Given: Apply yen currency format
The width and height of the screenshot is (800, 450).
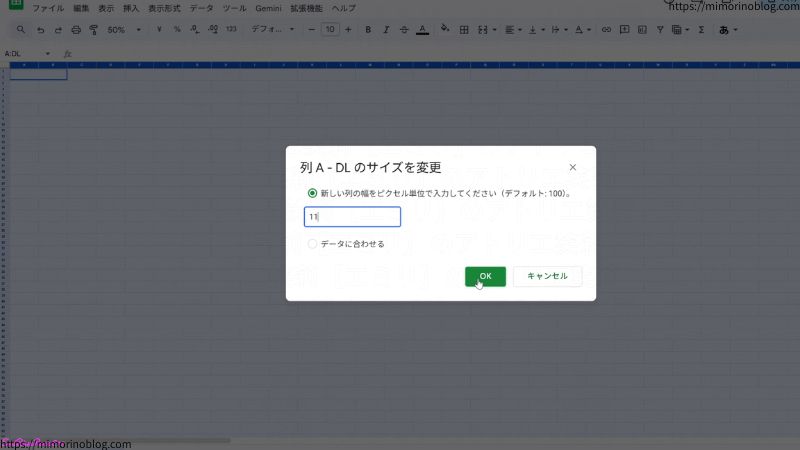Looking at the screenshot, I should point(159,30).
